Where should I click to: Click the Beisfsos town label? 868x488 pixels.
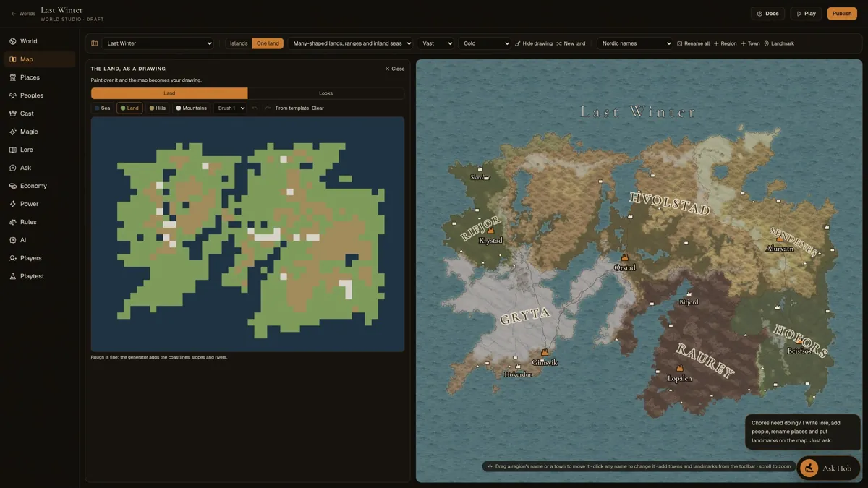point(799,351)
